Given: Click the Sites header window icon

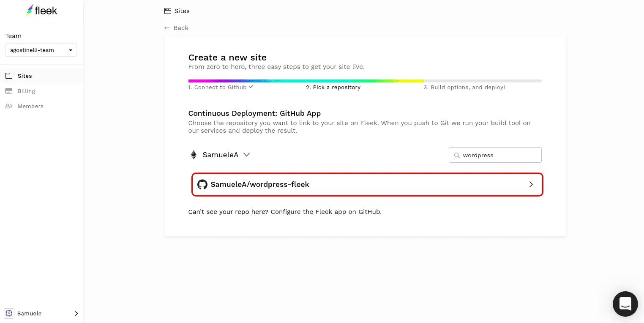Looking at the screenshot, I should [168, 11].
